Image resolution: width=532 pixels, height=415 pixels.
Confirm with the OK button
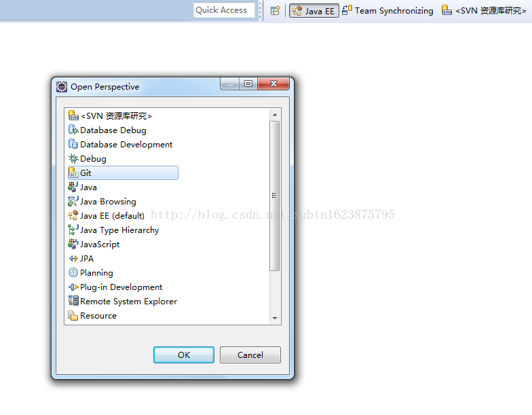pos(184,355)
